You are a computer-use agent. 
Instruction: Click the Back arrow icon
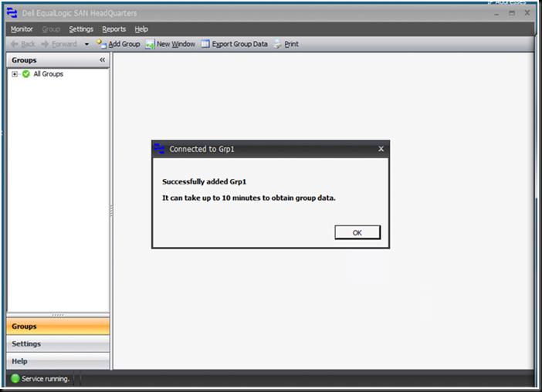pos(15,44)
